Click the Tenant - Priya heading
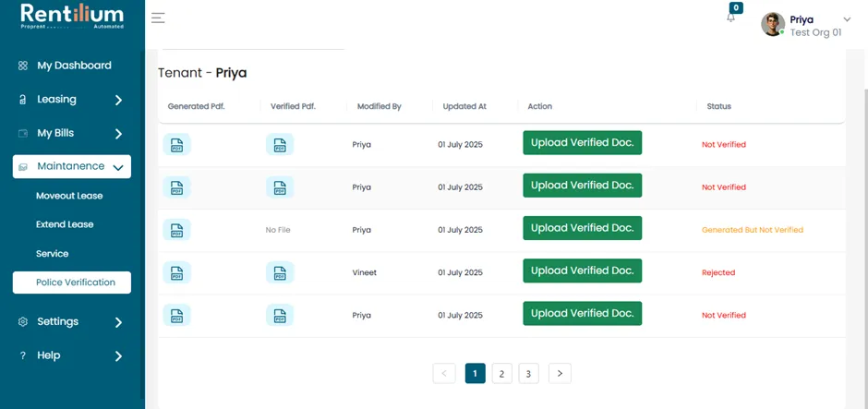The width and height of the screenshot is (868, 409). click(202, 73)
